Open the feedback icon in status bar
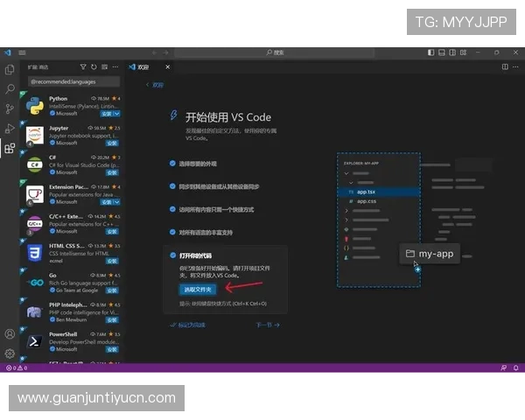Image resolution: width=525 pixels, height=420 pixels. (x=504, y=367)
